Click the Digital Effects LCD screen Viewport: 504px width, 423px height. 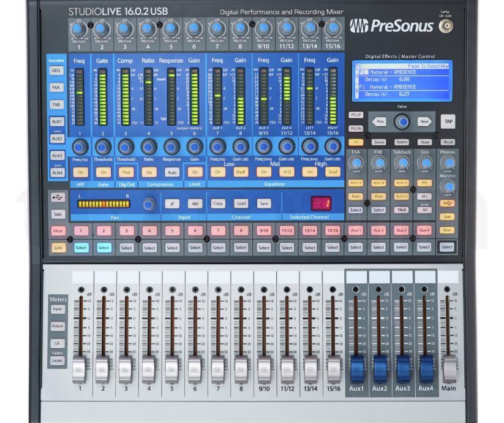click(x=402, y=81)
